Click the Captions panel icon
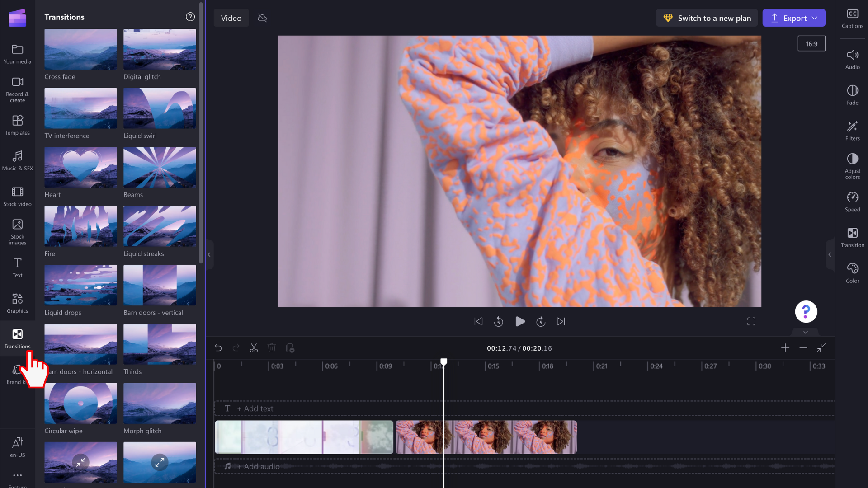Screen dimensions: 868x488 point(853,18)
